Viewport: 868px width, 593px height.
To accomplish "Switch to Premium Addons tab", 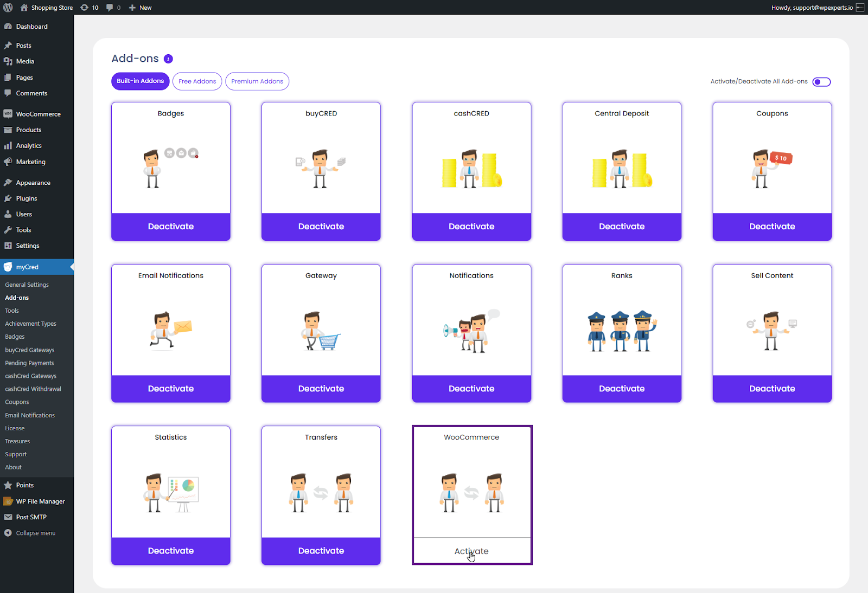I will [x=257, y=81].
